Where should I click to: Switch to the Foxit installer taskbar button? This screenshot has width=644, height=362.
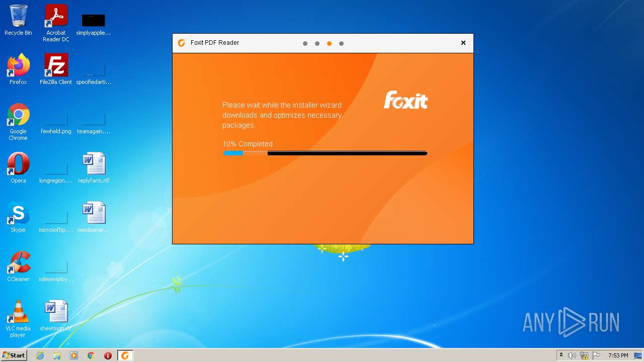(125, 355)
